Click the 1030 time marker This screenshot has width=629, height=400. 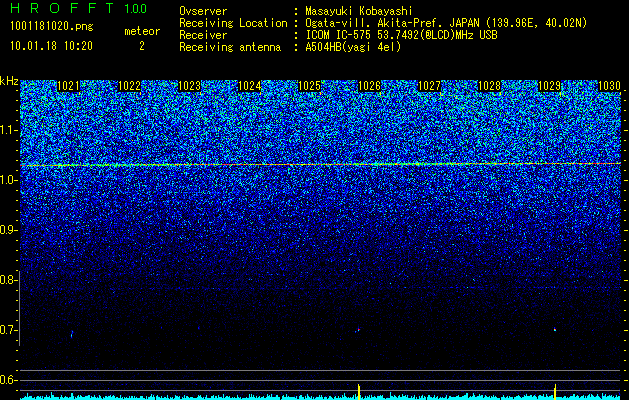[609, 86]
